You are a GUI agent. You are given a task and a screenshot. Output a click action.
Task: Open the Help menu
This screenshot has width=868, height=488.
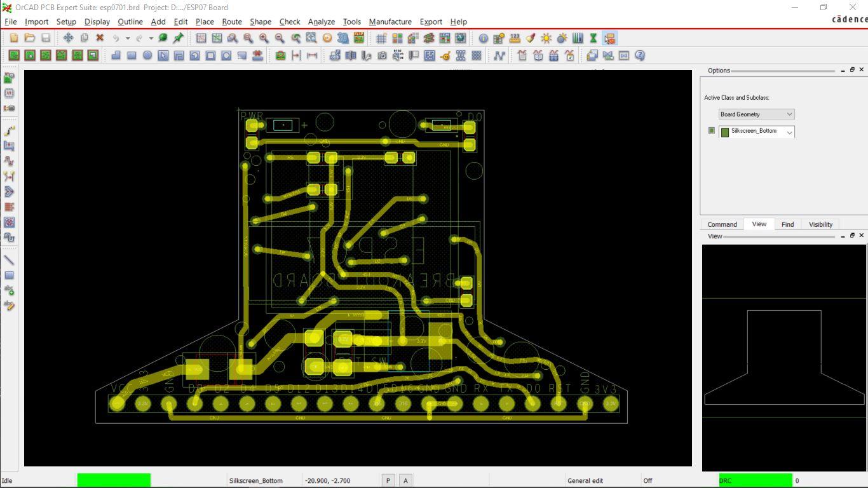pyautogui.click(x=458, y=22)
